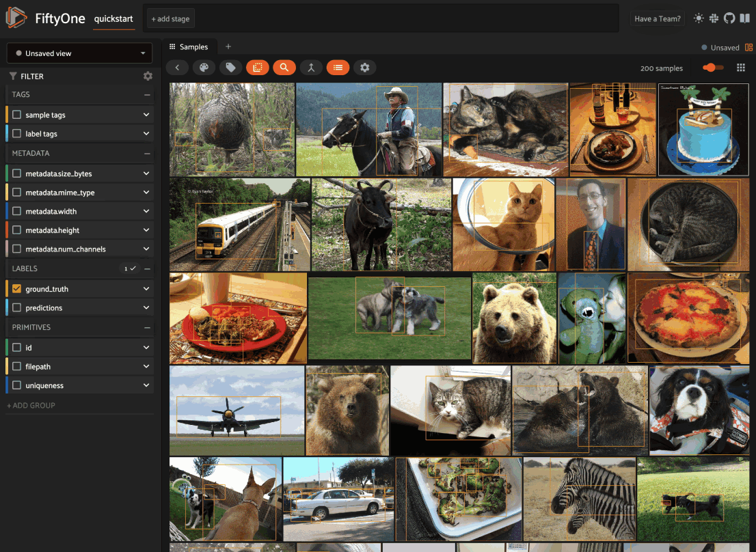Click the patches selection icon
Image resolution: width=756 pixels, height=552 pixels.
point(258,68)
